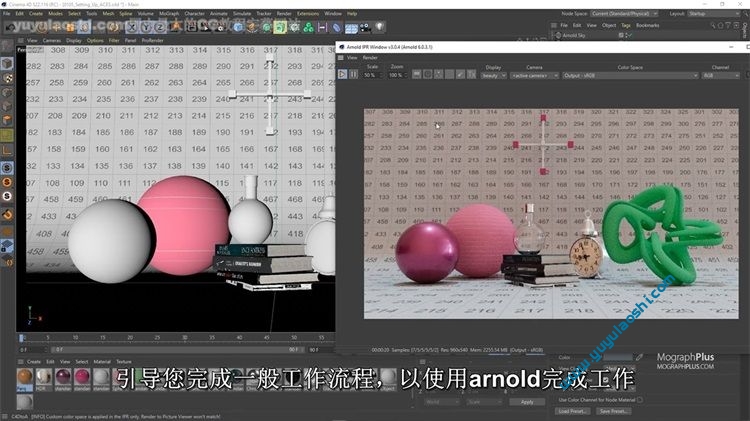Click the first IPR display toolbar icon
750x421 pixels.
[417, 75]
